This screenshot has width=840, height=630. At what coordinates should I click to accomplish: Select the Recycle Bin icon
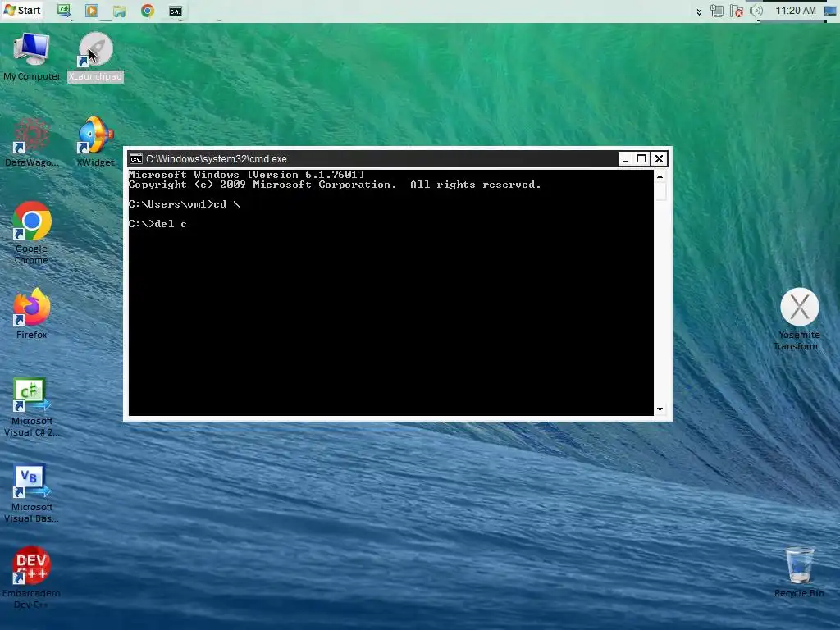point(799,572)
